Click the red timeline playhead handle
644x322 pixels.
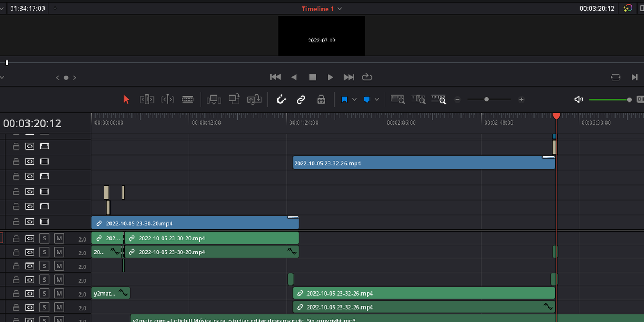click(557, 116)
